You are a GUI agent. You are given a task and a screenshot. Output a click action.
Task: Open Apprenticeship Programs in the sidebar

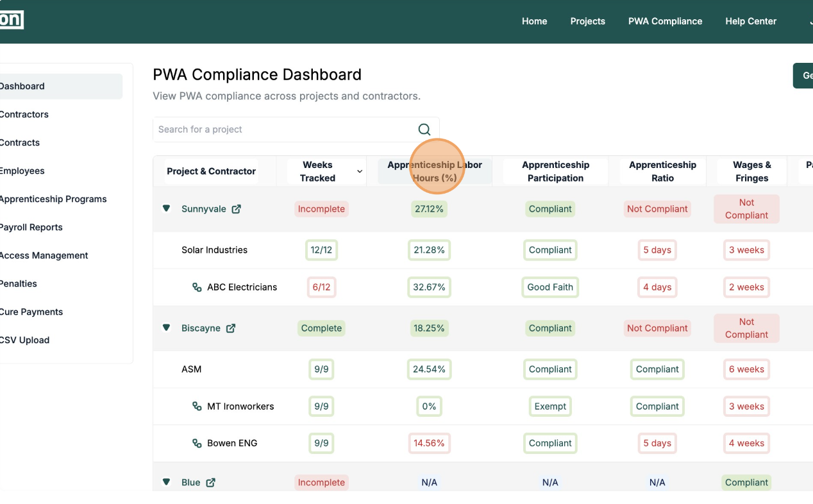pos(53,199)
